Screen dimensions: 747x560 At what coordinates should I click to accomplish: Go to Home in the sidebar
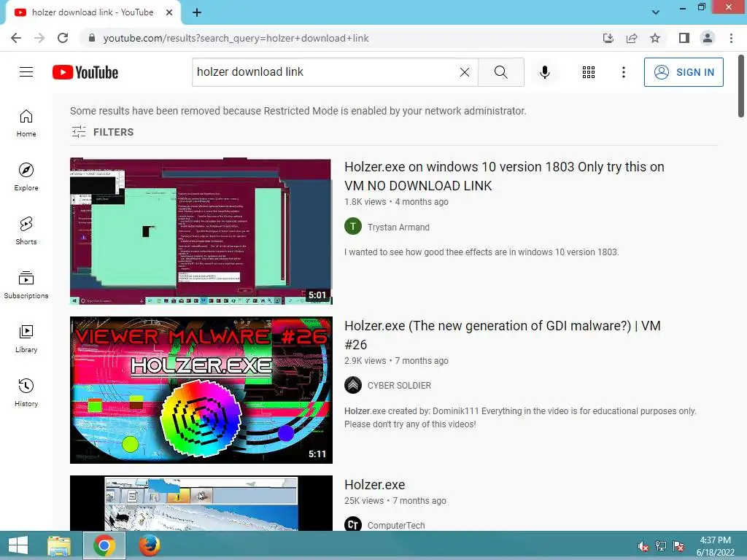pos(26,123)
